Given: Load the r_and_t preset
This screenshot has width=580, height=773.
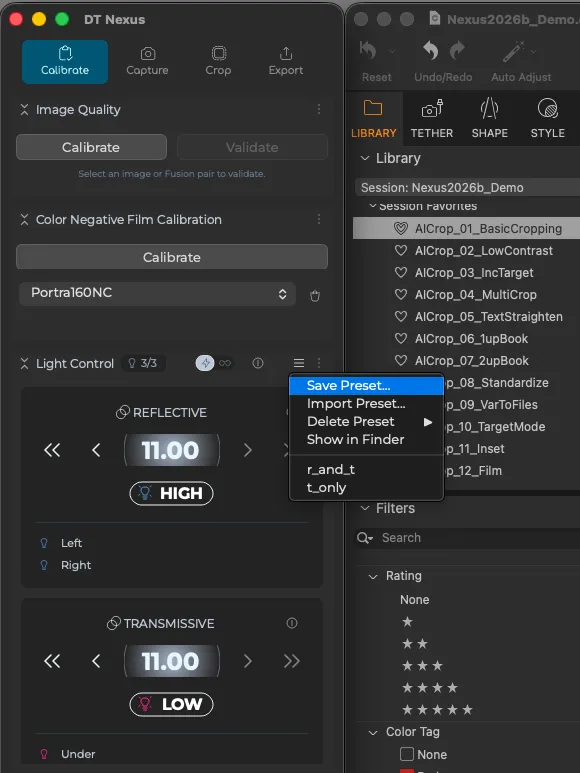Looking at the screenshot, I should [367, 469].
